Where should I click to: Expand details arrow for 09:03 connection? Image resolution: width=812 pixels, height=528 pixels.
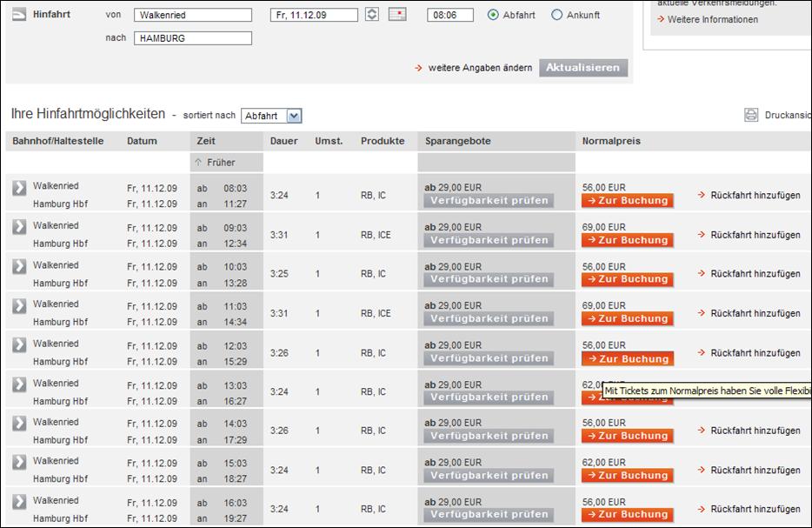click(19, 227)
